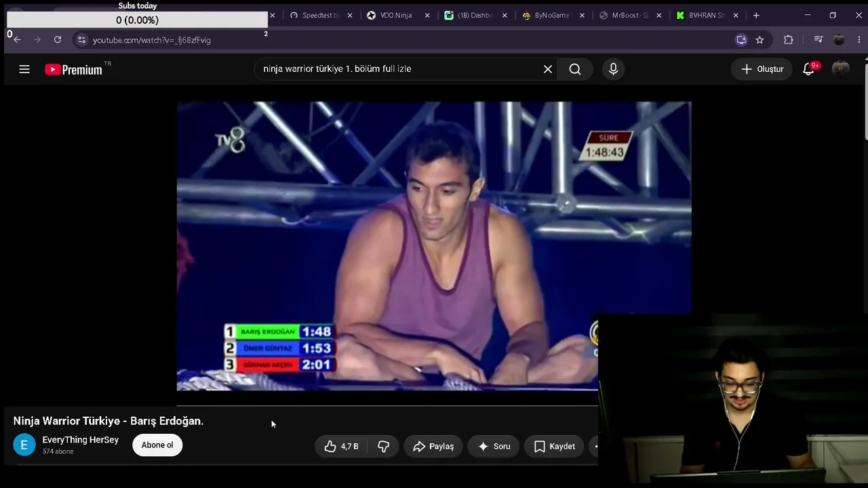Bookmark this page with the star
The height and width of the screenshot is (488, 868).
(x=760, y=40)
